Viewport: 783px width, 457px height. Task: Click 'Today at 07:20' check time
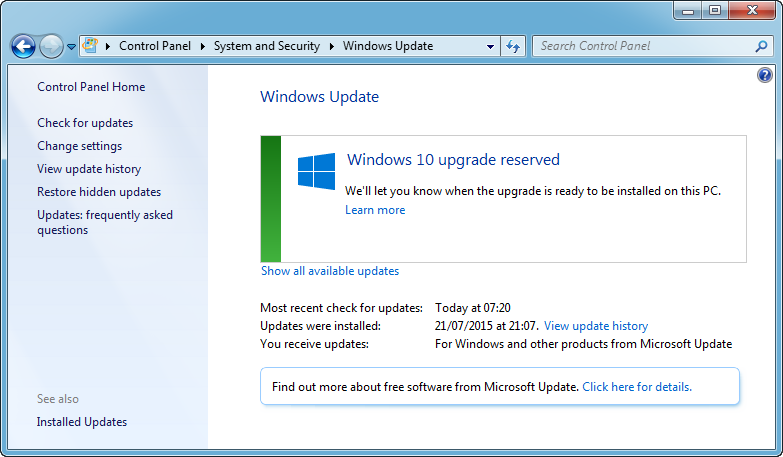click(x=473, y=308)
